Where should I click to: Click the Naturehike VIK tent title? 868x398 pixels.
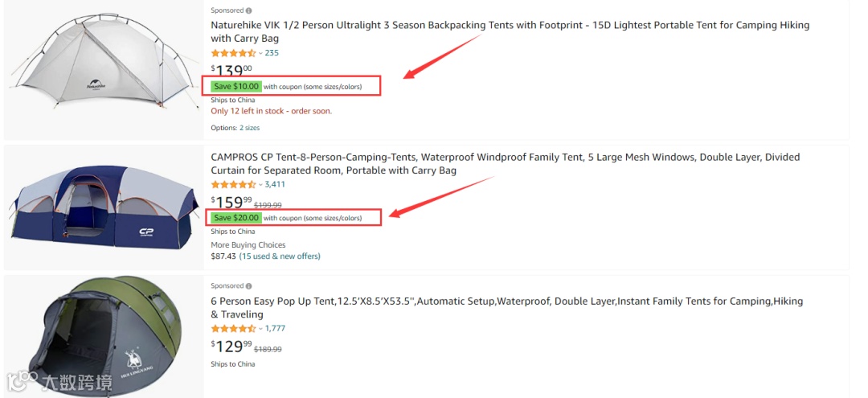click(510, 31)
